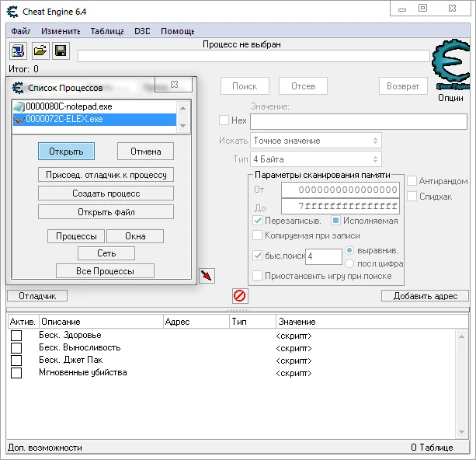This screenshot has width=476, height=460.
Task: Click the Окна button
Action: click(x=135, y=236)
